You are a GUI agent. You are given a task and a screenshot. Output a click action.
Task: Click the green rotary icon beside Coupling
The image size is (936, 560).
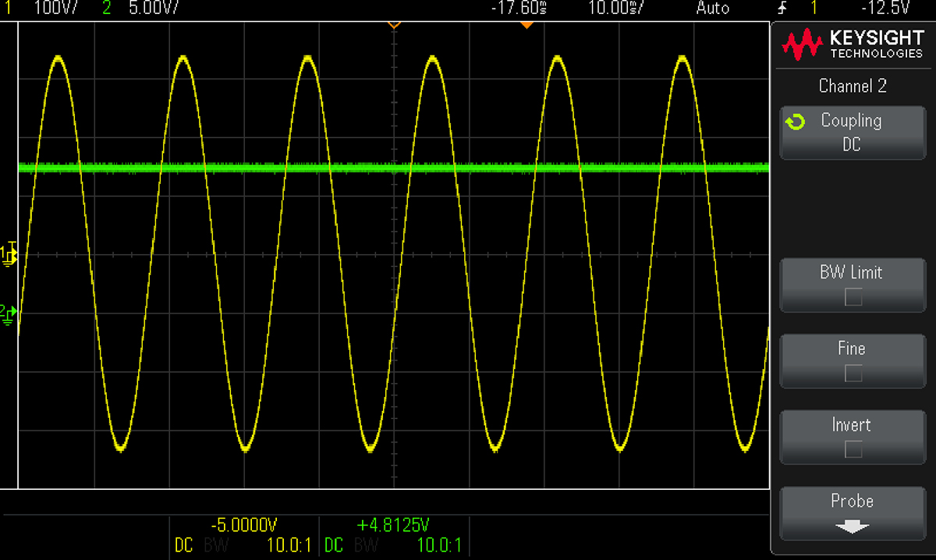795,122
